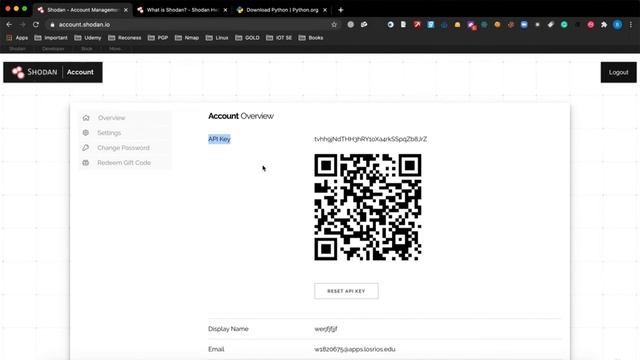This screenshot has width=640, height=360.
Task: Open Change Password in the sidebar
Action: pyautogui.click(x=125, y=148)
